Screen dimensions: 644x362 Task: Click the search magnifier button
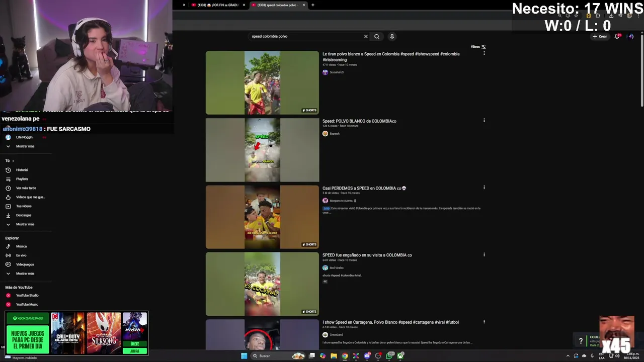point(376,36)
